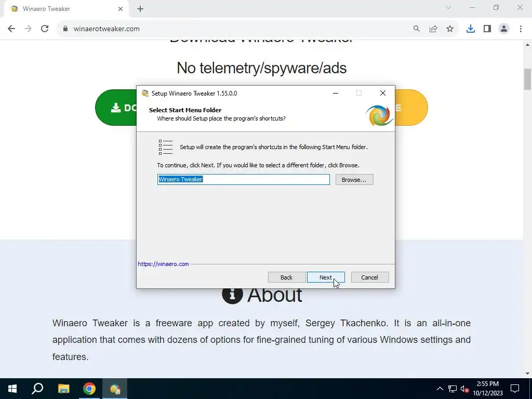The height and width of the screenshot is (399, 532).
Task: Open Windows taskbar search
Action: pyautogui.click(x=37, y=389)
